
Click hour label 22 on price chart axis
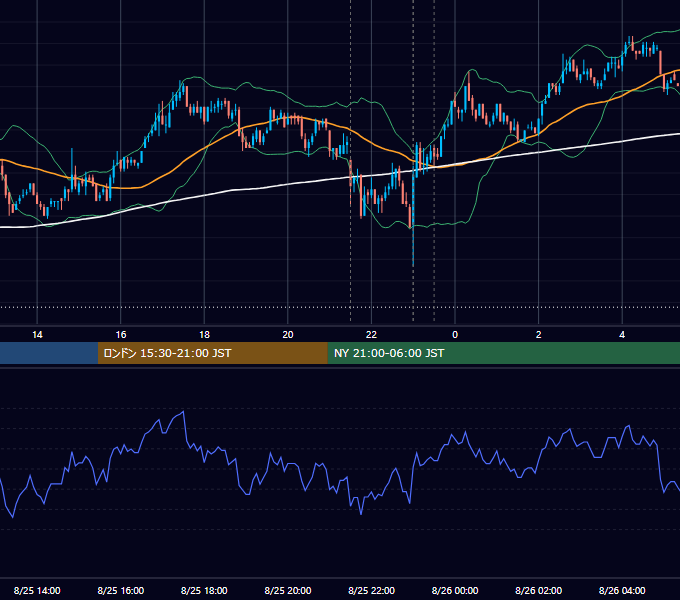(371, 335)
